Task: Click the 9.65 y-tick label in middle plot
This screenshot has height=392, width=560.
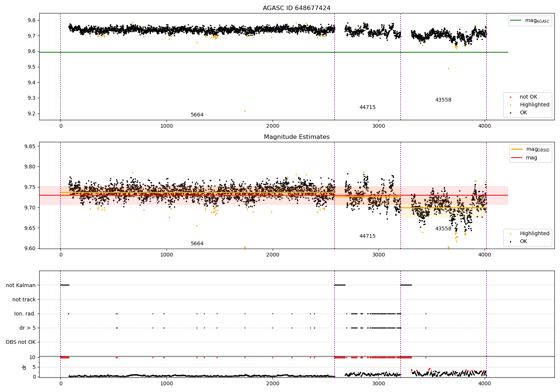Action: coord(30,228)
